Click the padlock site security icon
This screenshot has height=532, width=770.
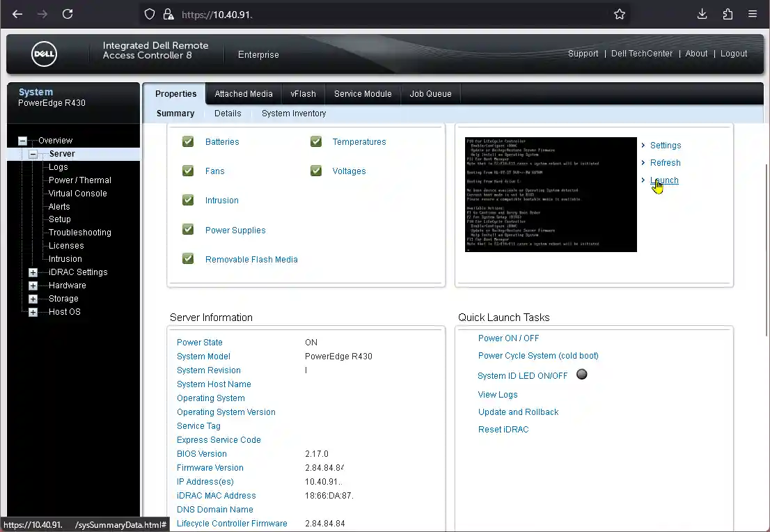[x=168, y=14]
